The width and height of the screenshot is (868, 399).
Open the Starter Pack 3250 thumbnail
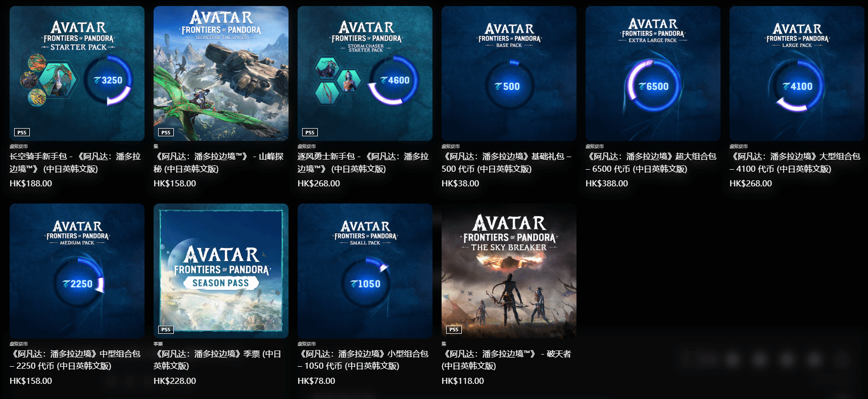pyautogui.click(x=77, y=73)
